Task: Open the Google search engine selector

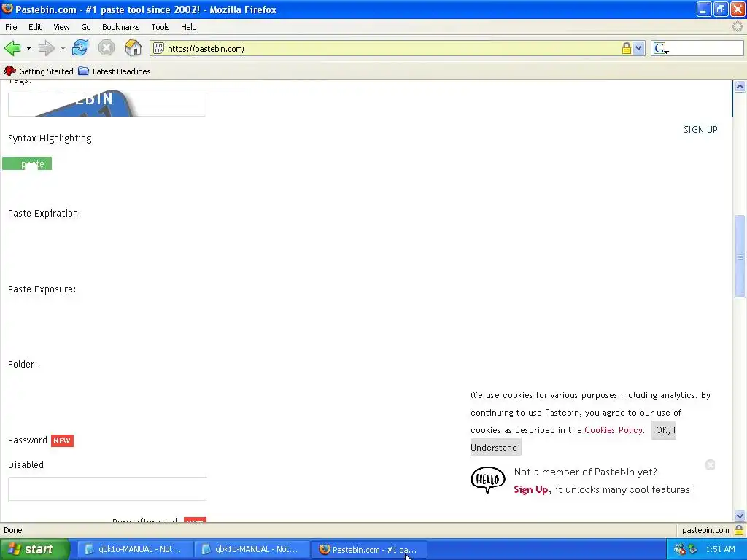Action: [661, 48]
